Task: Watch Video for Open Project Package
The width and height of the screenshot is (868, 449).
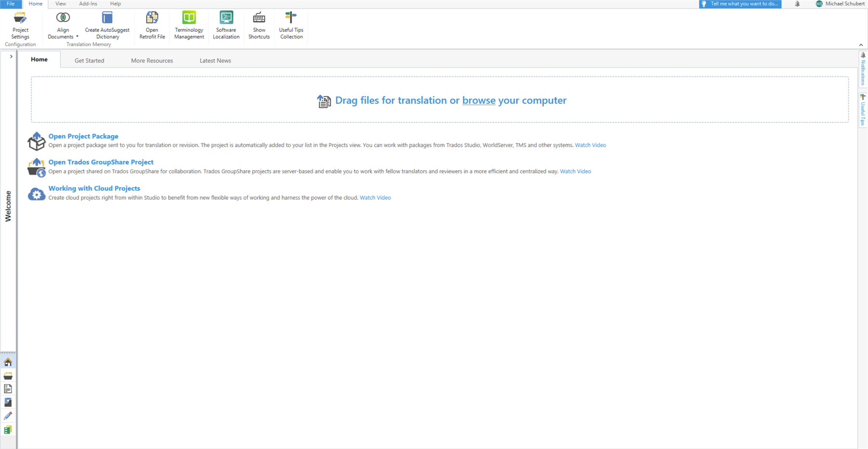Action: [590, 145]
